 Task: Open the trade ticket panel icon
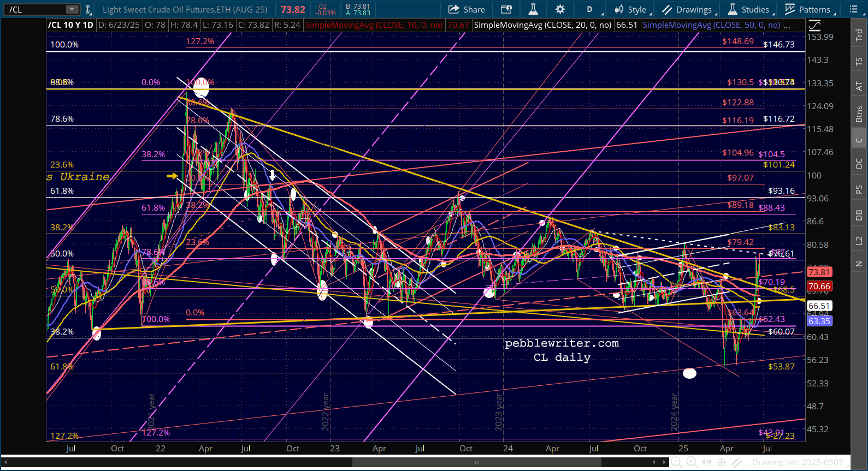pyautogui.click(x=506, y=9)
